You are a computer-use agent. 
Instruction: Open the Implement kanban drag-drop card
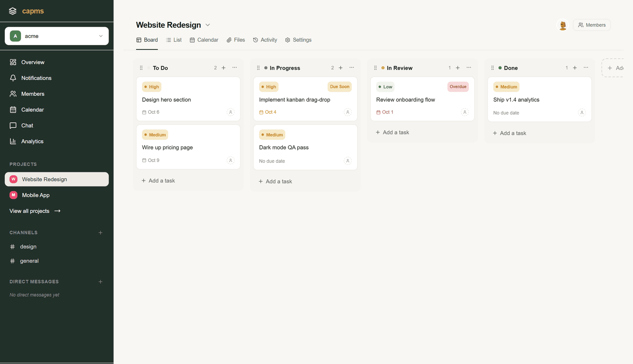pos(305,99)
